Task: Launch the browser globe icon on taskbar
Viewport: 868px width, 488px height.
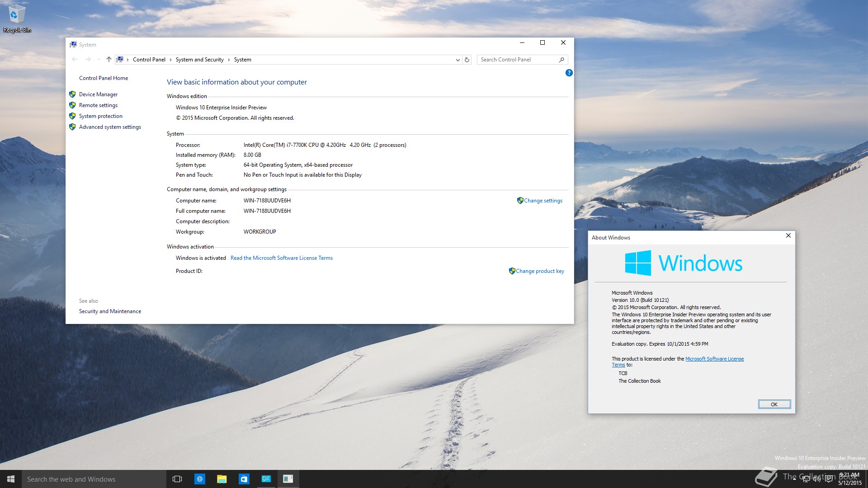Action: 199,479
